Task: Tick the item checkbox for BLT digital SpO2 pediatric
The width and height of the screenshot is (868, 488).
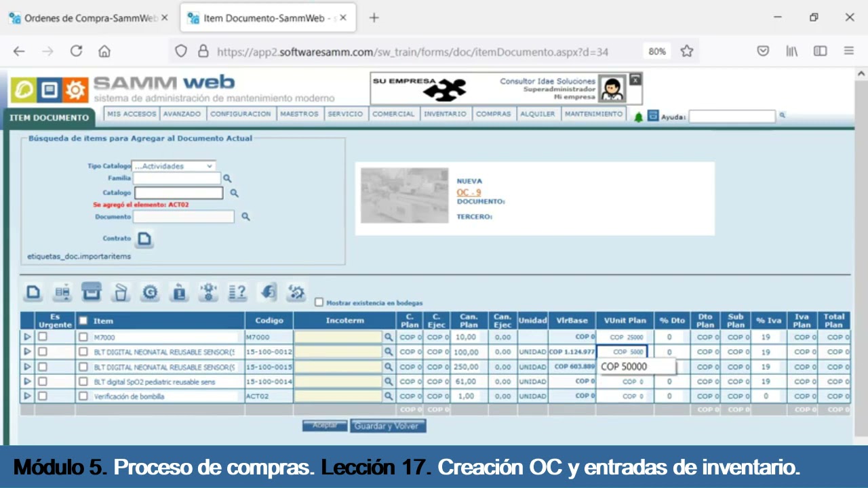Action: 83,382
